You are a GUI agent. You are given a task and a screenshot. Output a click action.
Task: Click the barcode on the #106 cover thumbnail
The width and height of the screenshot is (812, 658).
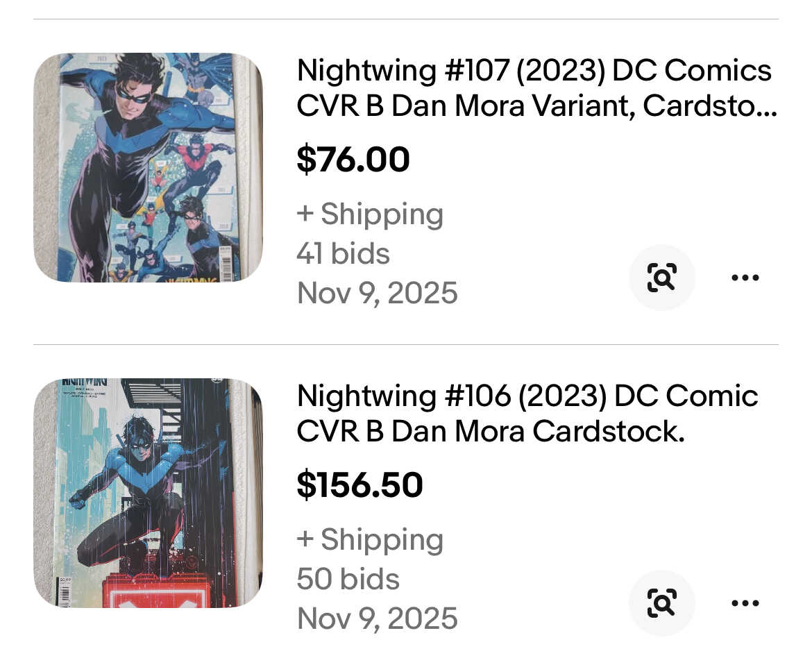click(65, 595)
